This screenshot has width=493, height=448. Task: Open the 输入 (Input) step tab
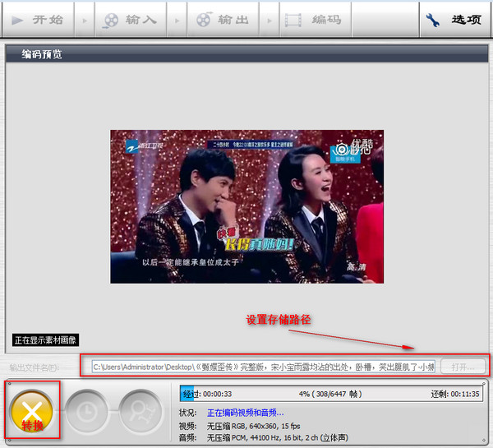(x=131, y=20)
